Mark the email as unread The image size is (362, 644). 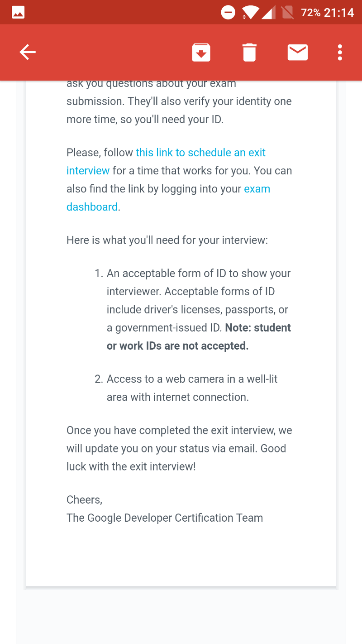pyautogui.click(x=298, y=53)
